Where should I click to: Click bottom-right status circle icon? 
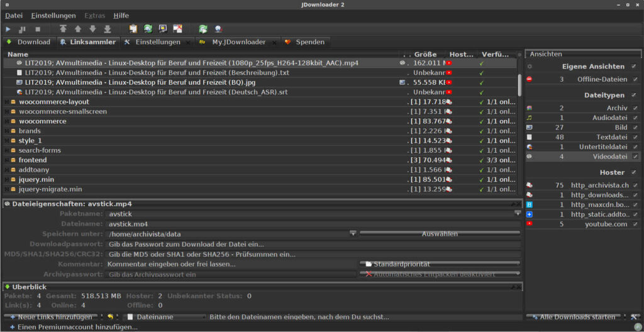pos(638,327)
